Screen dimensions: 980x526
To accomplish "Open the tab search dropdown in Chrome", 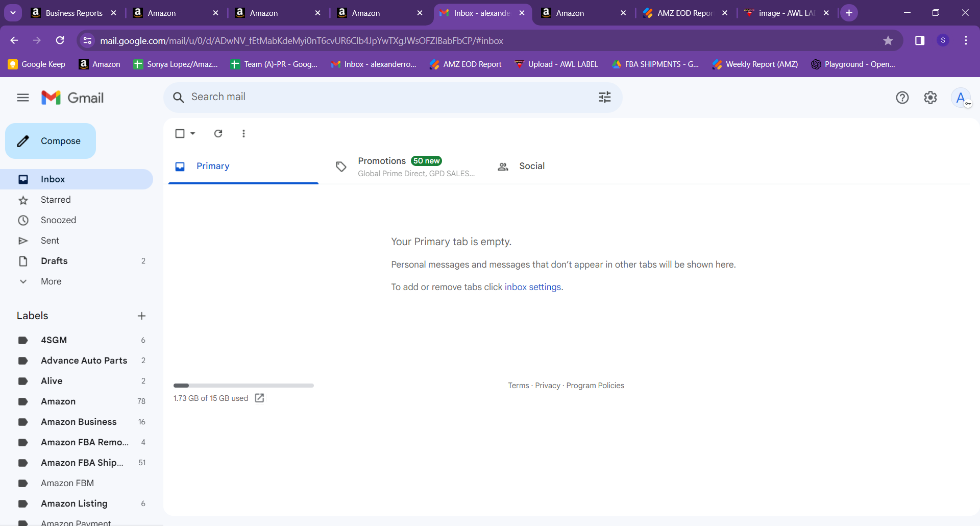I will (x=13, y=13).
